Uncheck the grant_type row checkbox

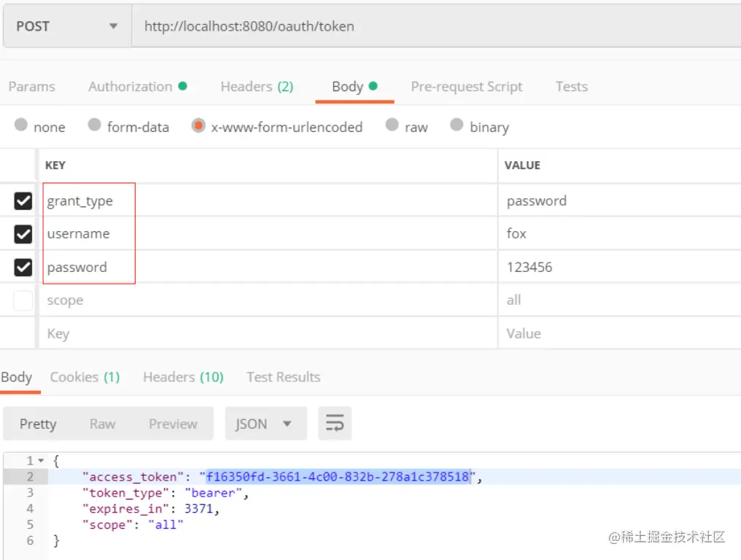(x=23, y=201)
